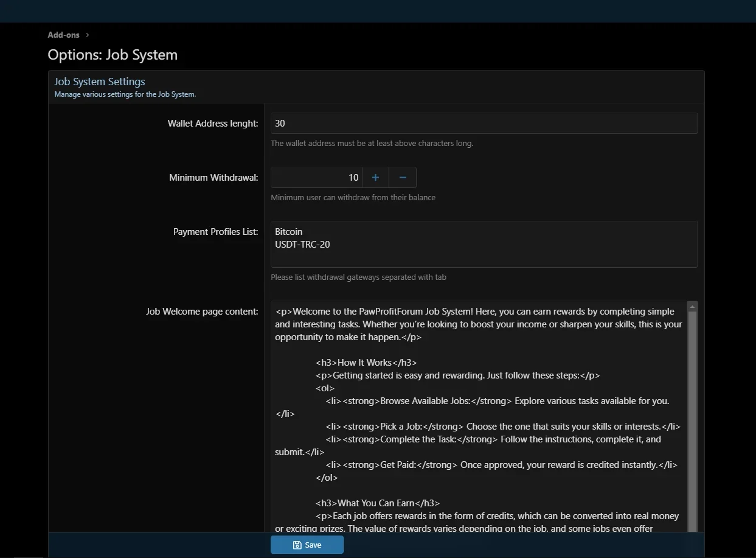Decrease Minimum Withdrawal with minus button
The width and height of the screenshot is (756, 558).
[403, 178]
